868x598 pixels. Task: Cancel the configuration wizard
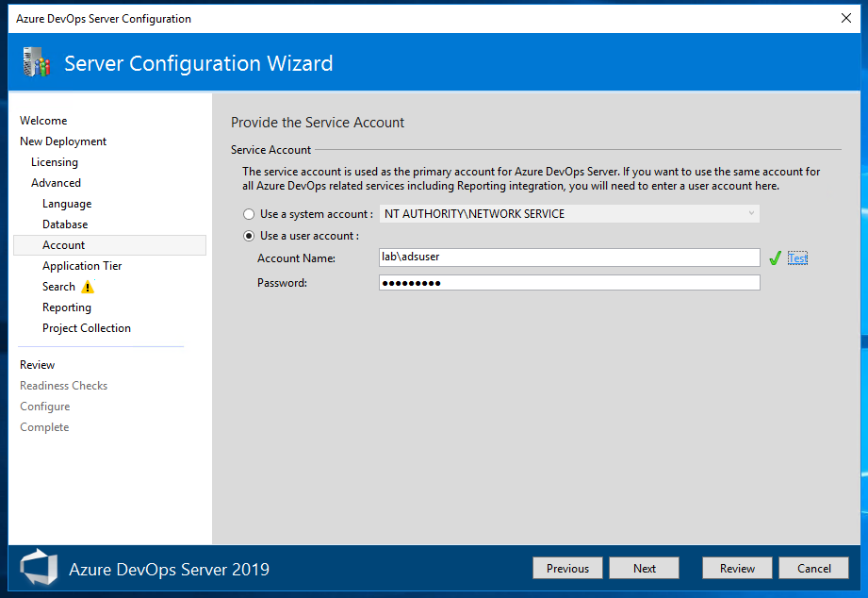tap(813, 568)
